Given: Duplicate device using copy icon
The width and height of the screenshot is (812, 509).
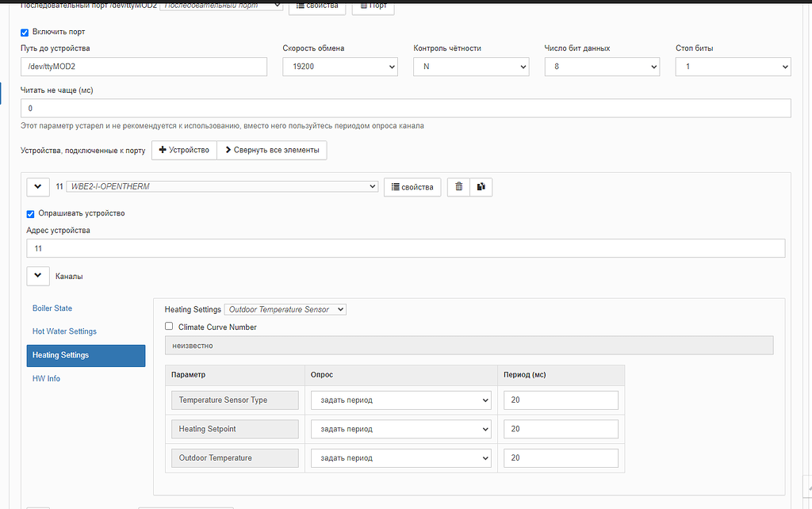Looking at the screenshot, I should pyautogui.click(x=481, y=187).
